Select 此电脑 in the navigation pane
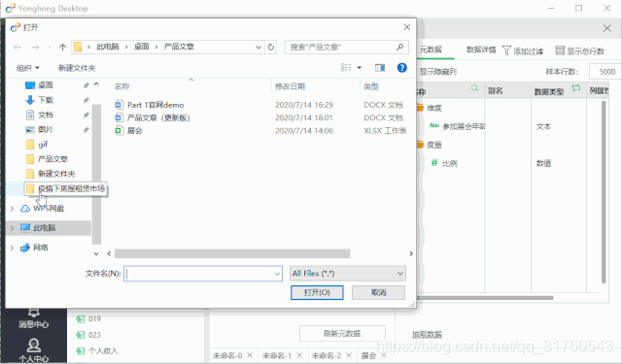 (45, 228)
